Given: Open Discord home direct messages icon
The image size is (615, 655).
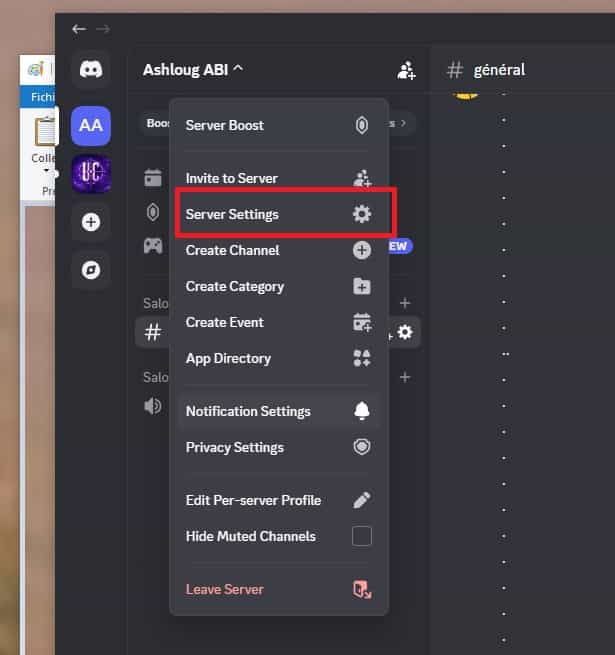Looking at the screenshot, I should [x=91, y=69].
